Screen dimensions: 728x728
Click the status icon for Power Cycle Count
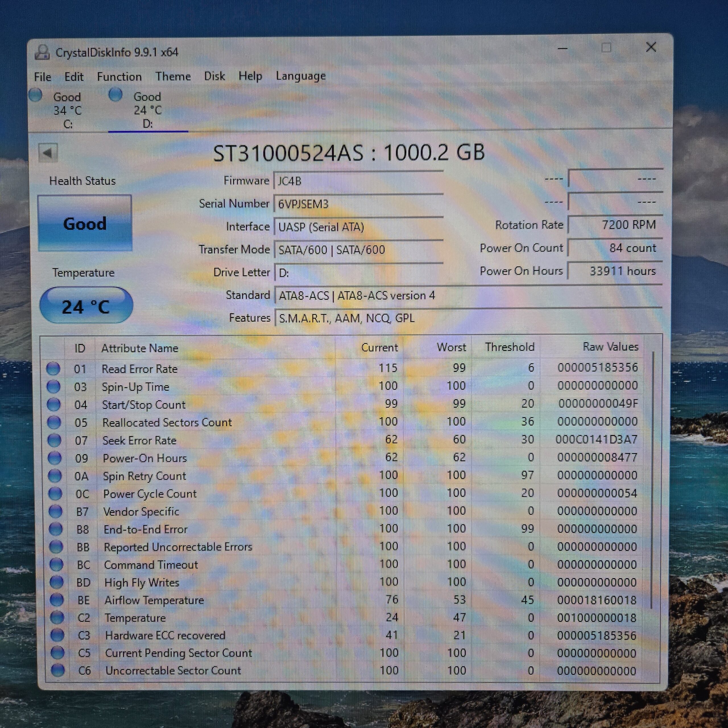(x=55, y=494)
